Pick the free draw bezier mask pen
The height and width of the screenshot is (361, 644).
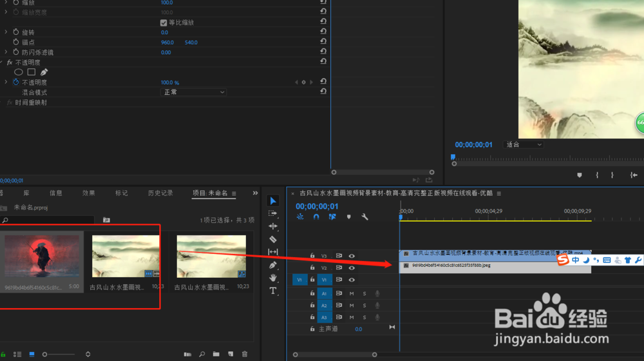[44, 72]
